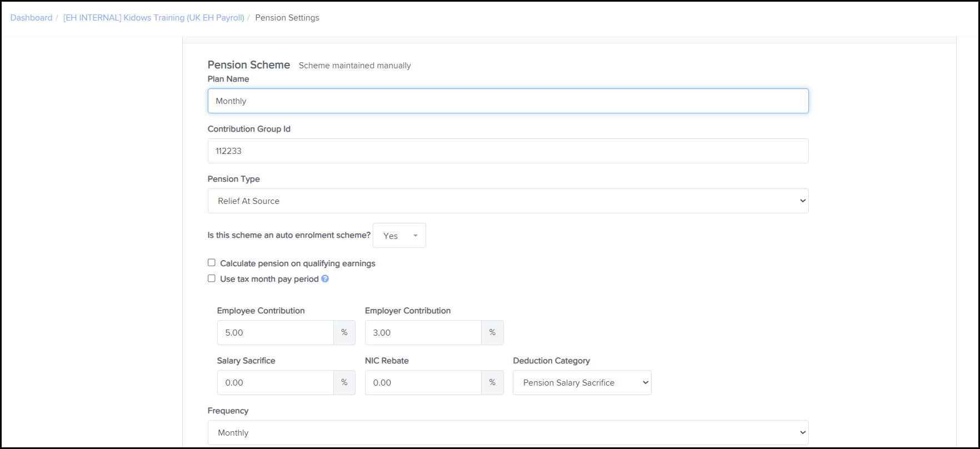
Task: Expand the auto enrolment scheme Yes dropdown
Action: [399, 236]
